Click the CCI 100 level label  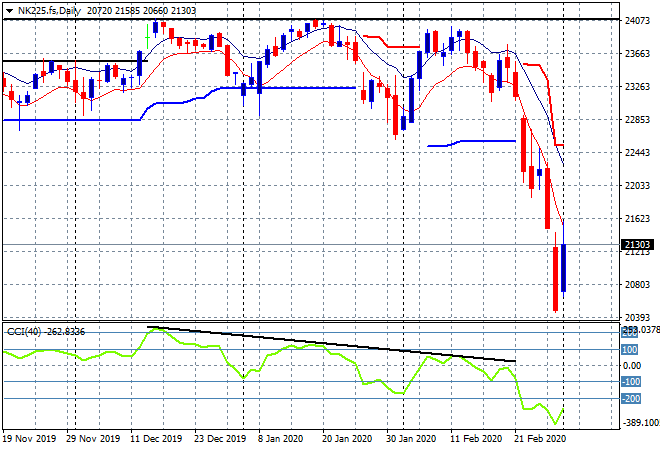(x=630, y=350)
